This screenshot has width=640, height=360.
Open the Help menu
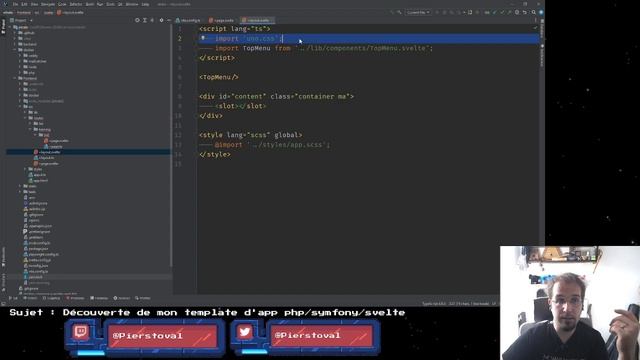(x=145, y=4)
